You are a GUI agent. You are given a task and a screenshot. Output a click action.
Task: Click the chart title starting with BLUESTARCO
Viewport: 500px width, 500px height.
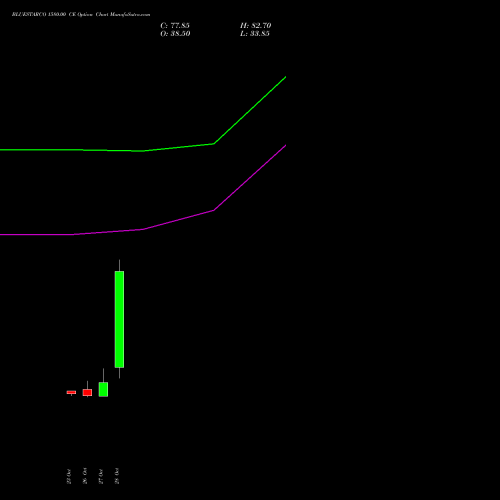coord(81,15)
